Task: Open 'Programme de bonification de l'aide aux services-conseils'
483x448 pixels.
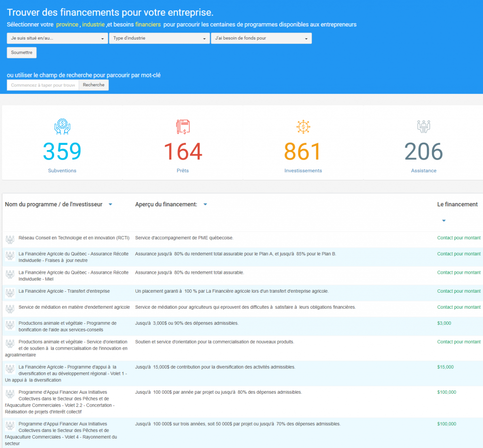Action: click(x=67, y=326)
